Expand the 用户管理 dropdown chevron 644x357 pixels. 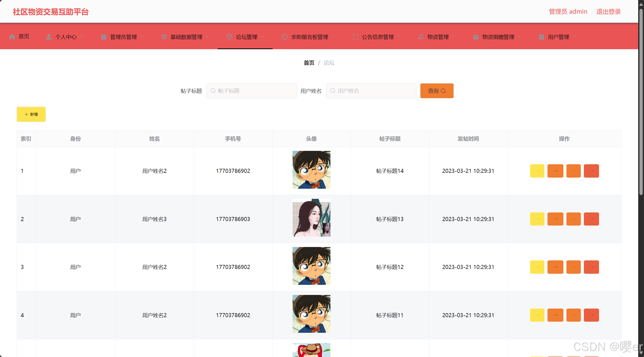[x=575, y=37]
